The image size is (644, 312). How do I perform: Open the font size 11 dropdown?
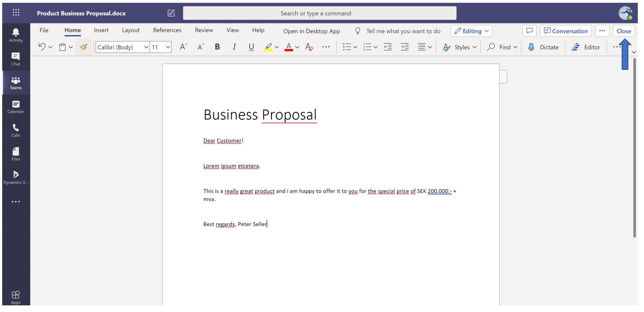[168, 47]
